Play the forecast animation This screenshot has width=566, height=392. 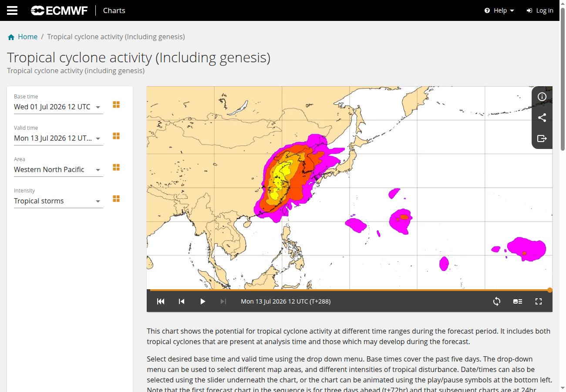coord(202,301)
